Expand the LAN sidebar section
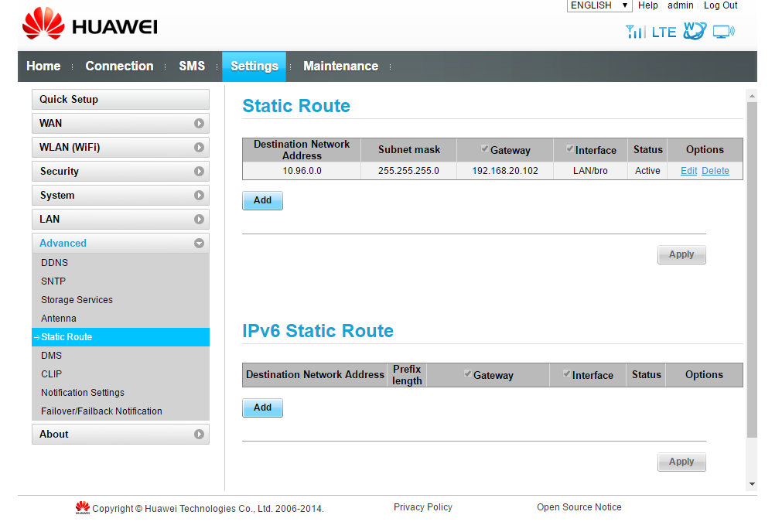 120,219
